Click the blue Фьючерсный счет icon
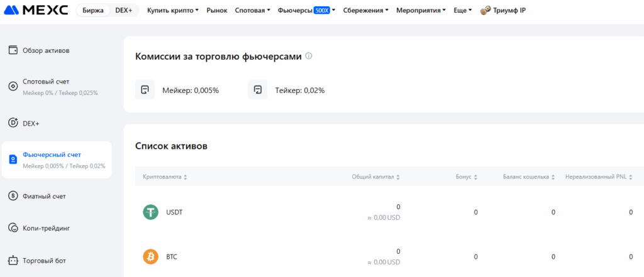 pos(13,160)
